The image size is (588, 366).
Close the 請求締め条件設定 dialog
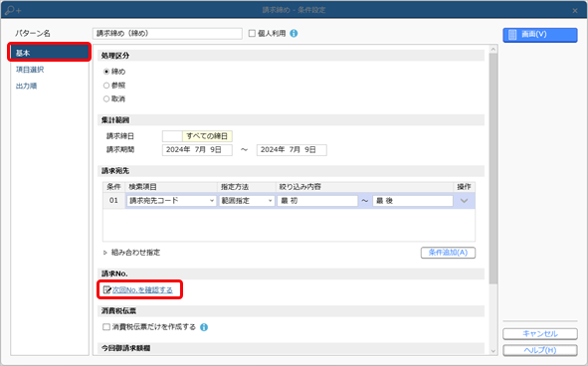[x=575, y=11]
